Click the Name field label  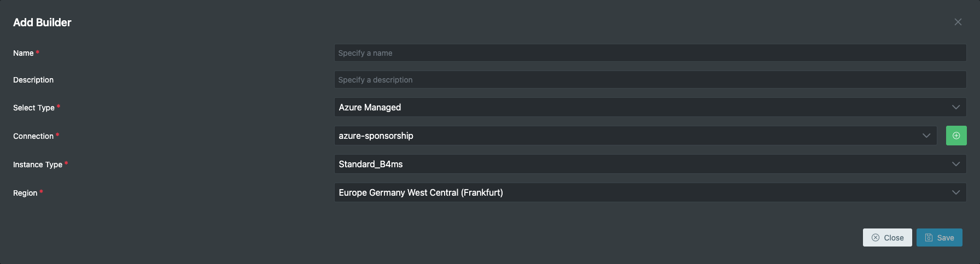(x=24, y=53)
